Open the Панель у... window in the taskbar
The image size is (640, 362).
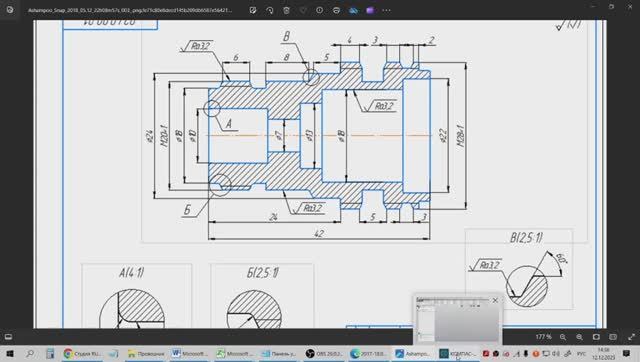coord(279,353)
